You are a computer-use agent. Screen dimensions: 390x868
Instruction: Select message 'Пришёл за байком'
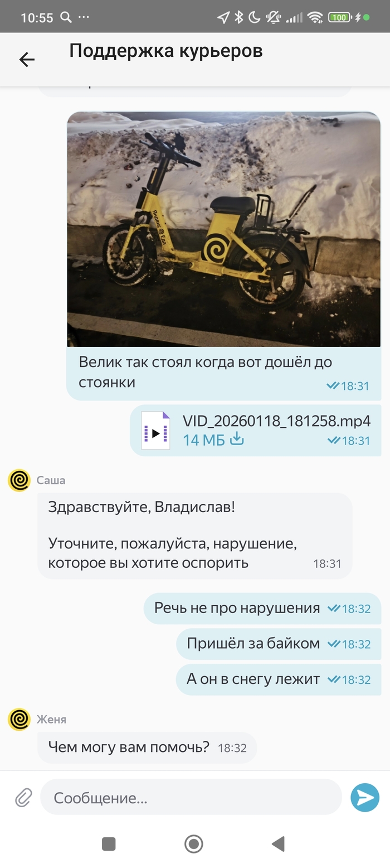click(x=279, y=644)
